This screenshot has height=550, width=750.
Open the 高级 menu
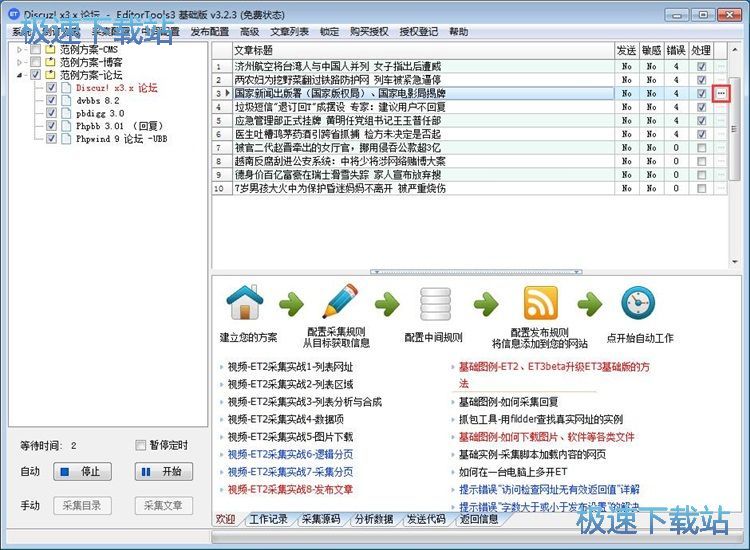(x=249, y=32)
